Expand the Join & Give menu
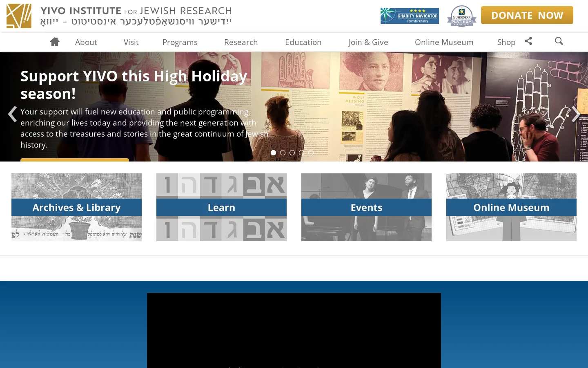 (368, 42)
